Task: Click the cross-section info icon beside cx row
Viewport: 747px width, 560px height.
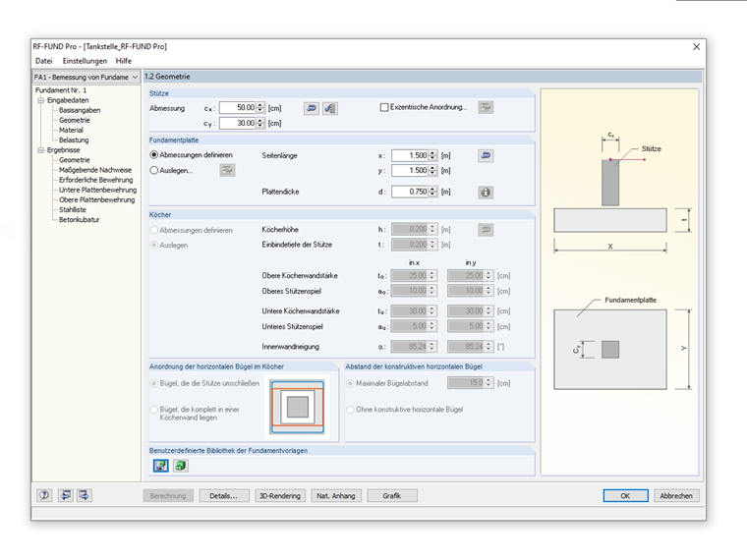Action: [330, 109]
